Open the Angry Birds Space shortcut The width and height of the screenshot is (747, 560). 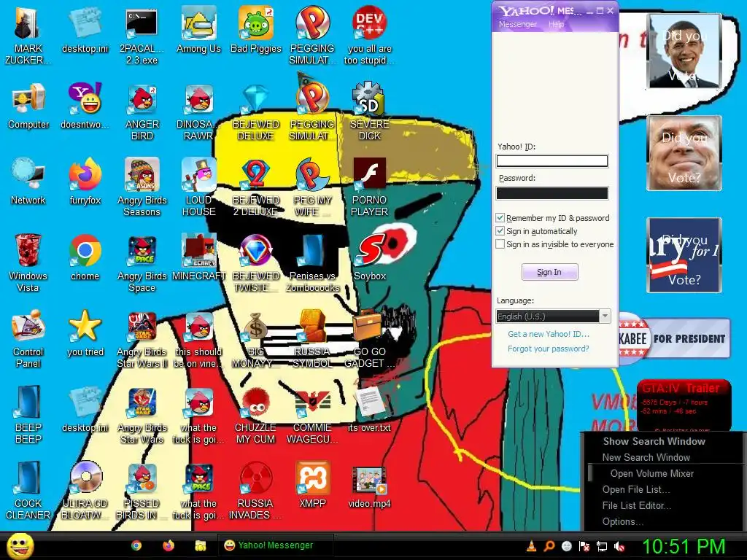tap(142, 262)
